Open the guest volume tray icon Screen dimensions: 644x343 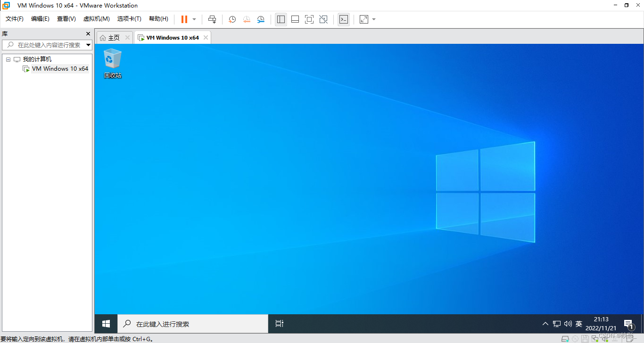[x=568, y=324]
